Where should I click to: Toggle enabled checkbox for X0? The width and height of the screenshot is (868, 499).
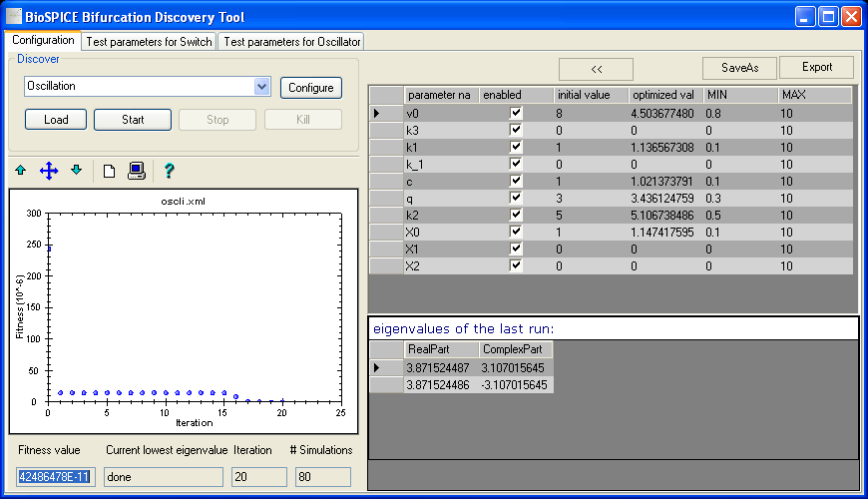tap(516, 232)
